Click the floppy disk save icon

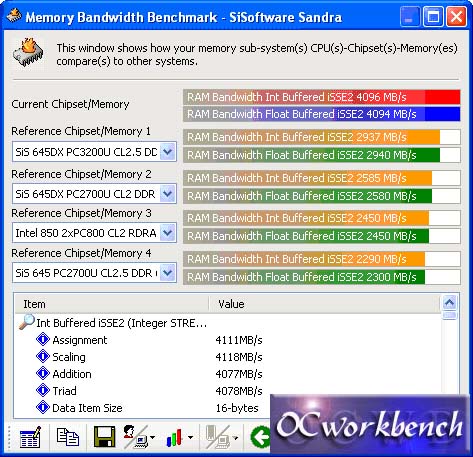coord(104,437)
